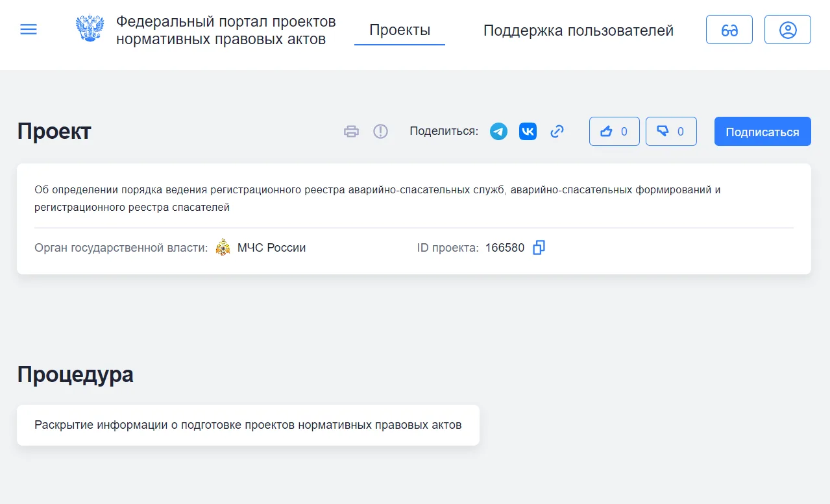The image size is (830, 504).
Task: Share the project via Telegram
Action: 498,132
